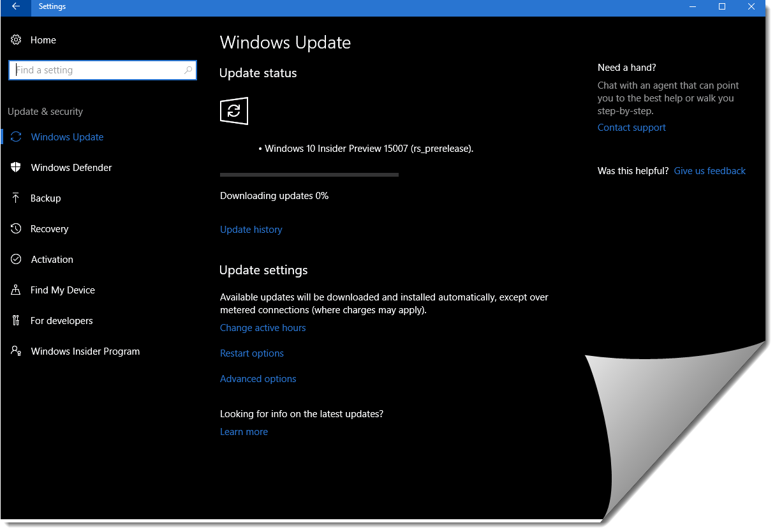Open the Find My Device page
Viewport: 775px width, 532px height.
(63, 290)
